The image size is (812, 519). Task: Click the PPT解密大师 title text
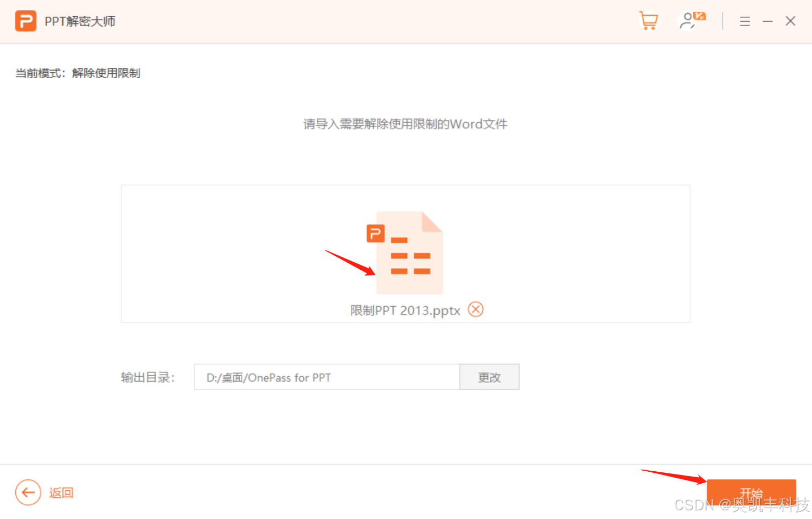click(80, 21)
